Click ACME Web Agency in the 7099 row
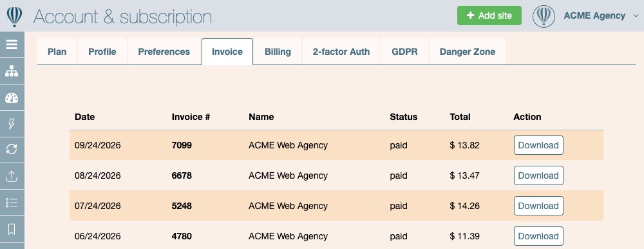The height and width of the screenshot is (249, 644). point(288,145)
